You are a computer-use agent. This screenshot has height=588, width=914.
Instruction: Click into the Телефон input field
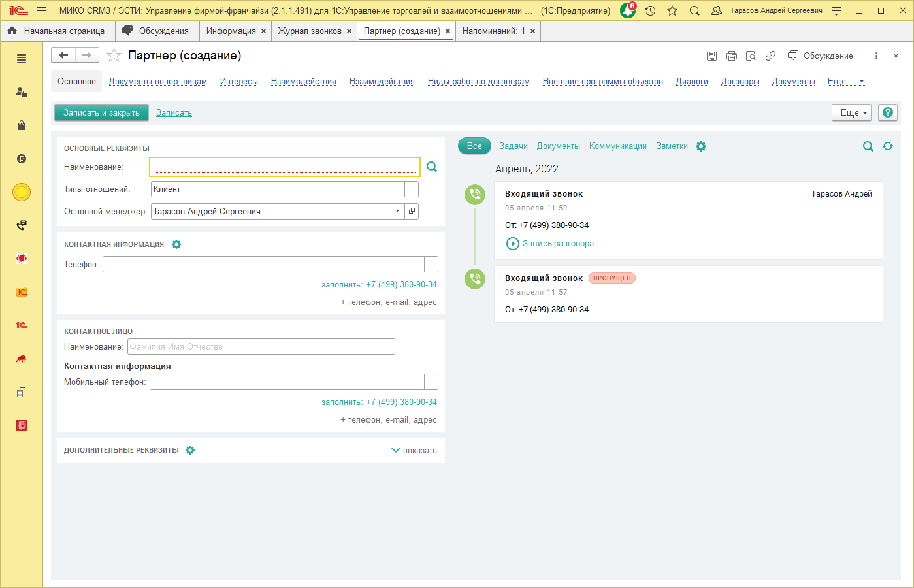[263, 265]
